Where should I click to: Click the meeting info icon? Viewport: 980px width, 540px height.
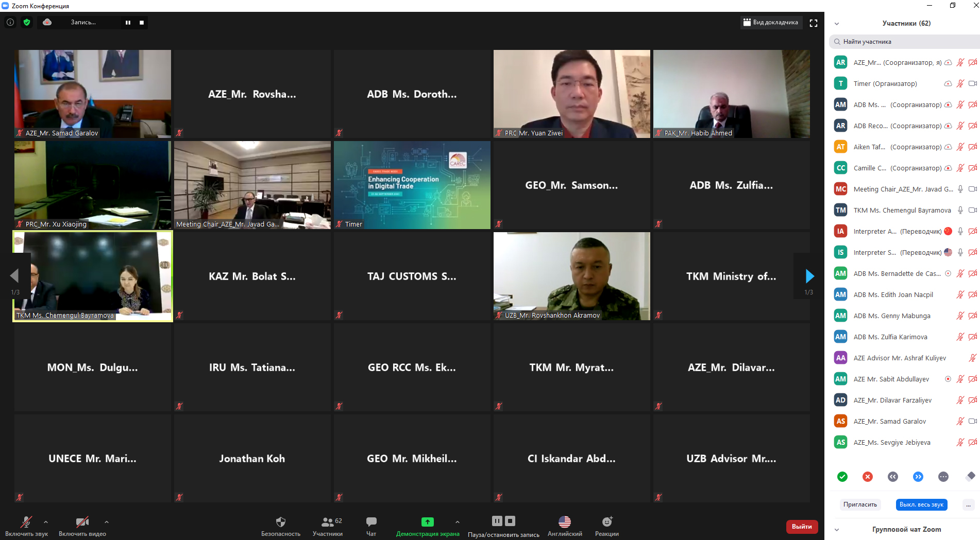tap(10, 22)
